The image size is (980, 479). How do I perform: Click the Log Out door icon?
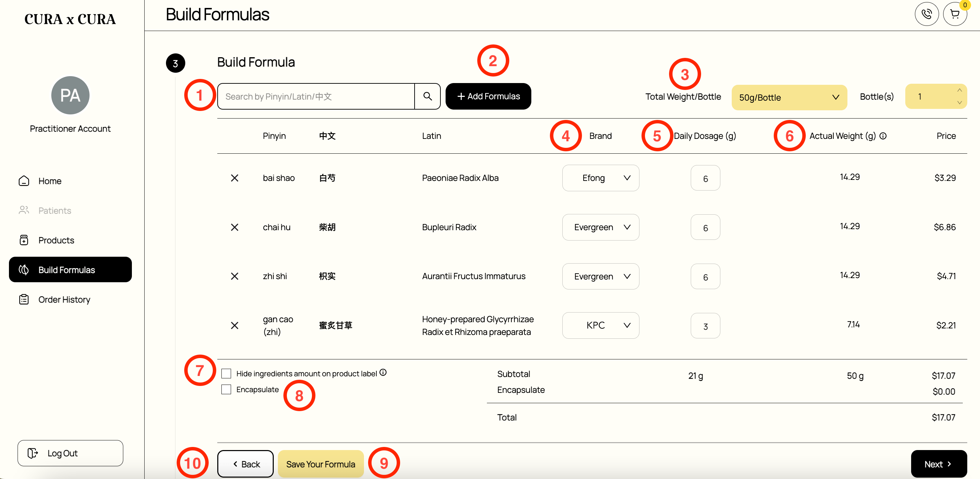[x=33, y=453]
